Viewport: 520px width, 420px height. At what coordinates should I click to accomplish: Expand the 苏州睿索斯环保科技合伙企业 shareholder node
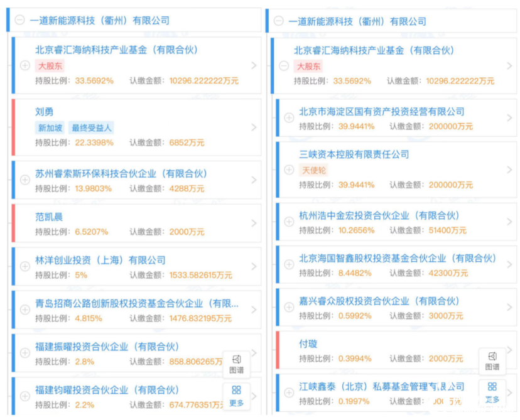pyautogui.click(x=25, y=180)
